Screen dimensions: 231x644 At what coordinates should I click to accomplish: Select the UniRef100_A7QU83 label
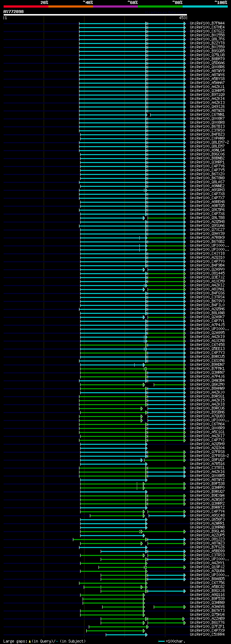[x=207, y=416]
